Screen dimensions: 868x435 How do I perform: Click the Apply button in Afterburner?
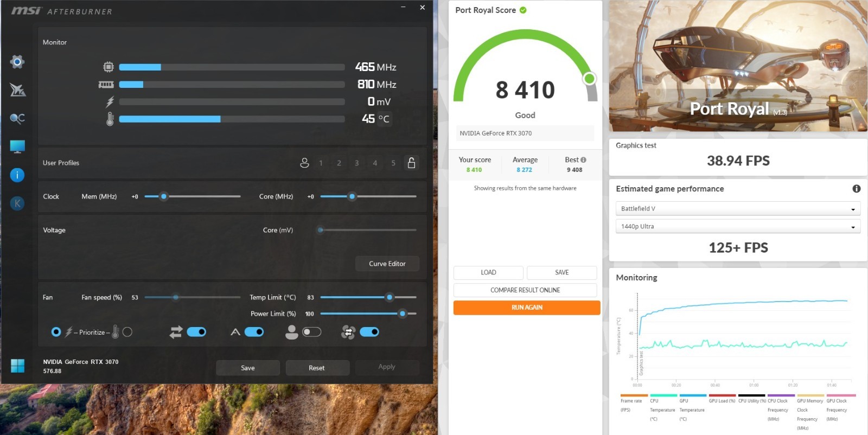(x=387, y=367)
